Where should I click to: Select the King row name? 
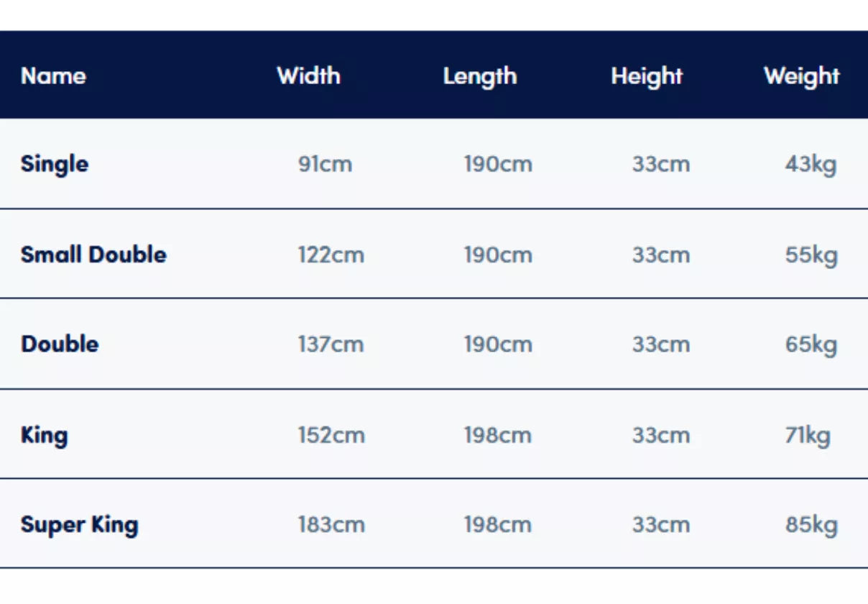click(44, 435)
